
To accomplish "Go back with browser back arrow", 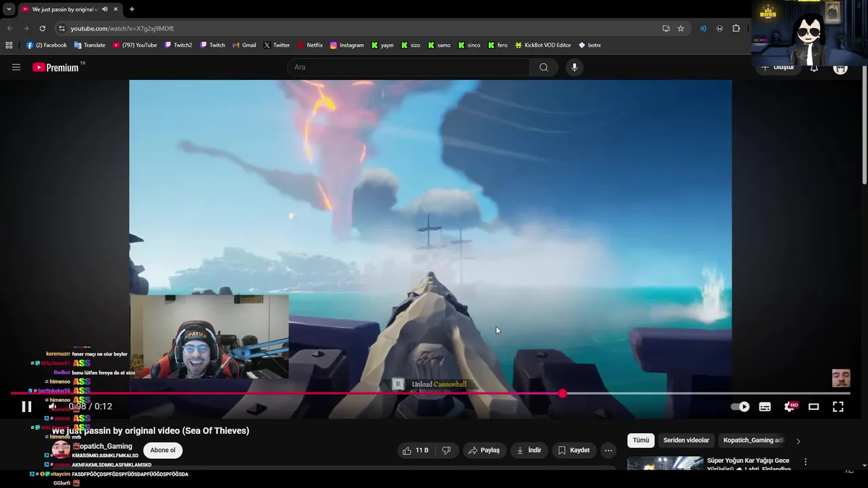I will pos(9,28).
